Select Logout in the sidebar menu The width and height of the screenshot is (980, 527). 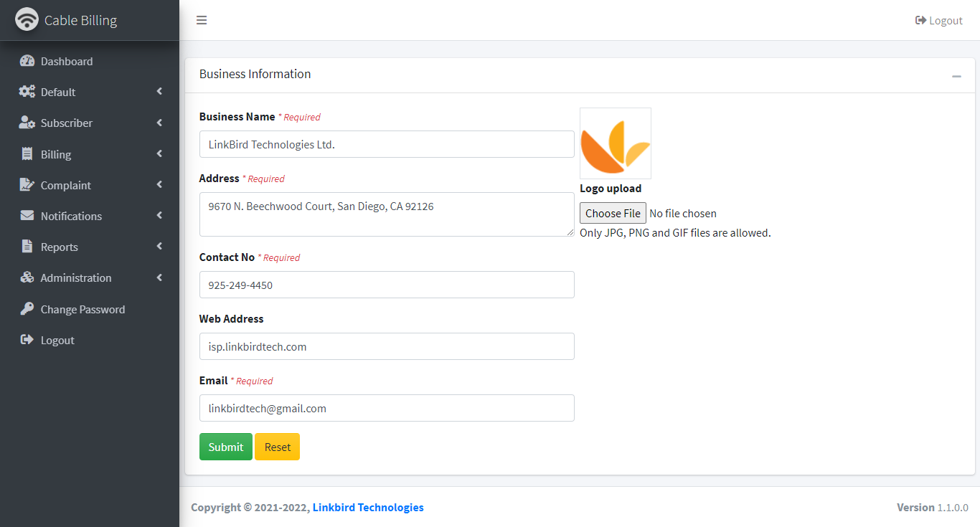[x=57, y=340]
